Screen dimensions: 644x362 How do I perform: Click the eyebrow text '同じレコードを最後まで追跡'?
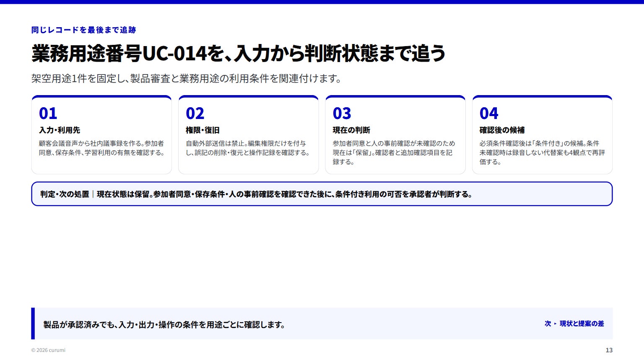click(x=83, y=30)
